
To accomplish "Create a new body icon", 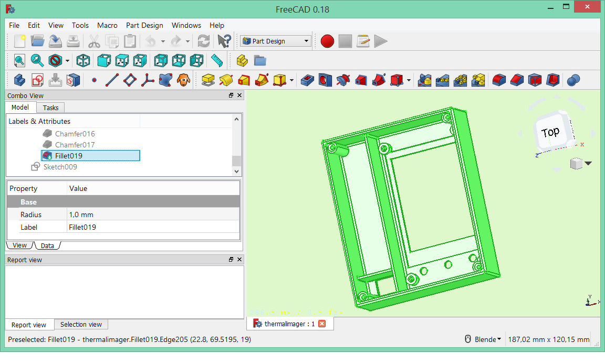I will [x=19, y=80].
